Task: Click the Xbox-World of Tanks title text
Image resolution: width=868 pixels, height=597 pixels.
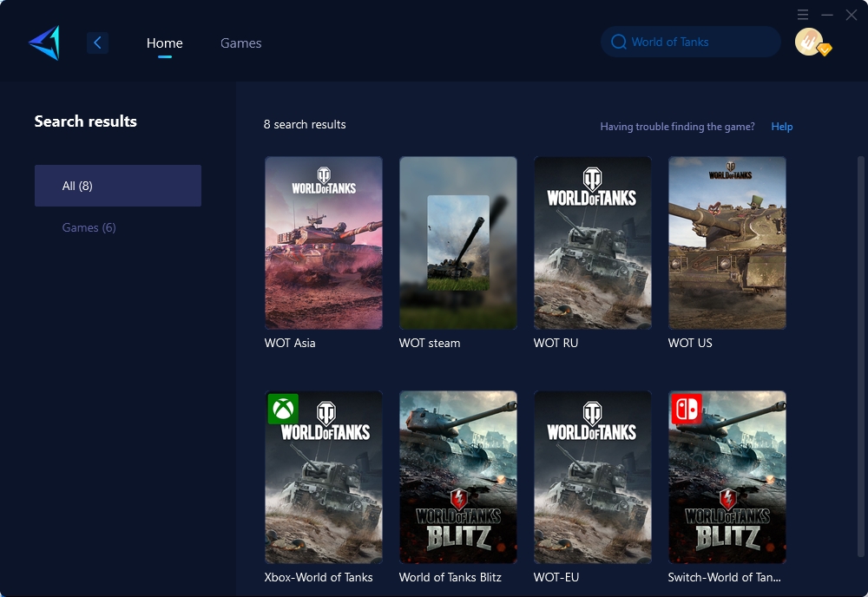Action: [319, 578]
